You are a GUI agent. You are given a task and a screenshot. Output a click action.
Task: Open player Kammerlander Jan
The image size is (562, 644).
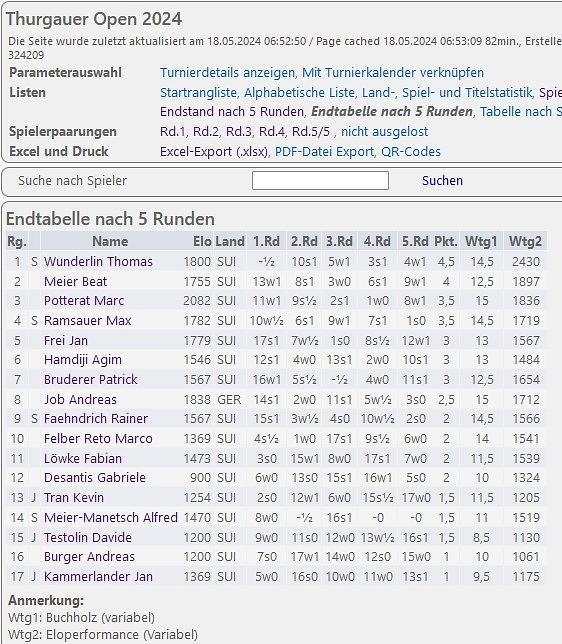pos(98,577)
